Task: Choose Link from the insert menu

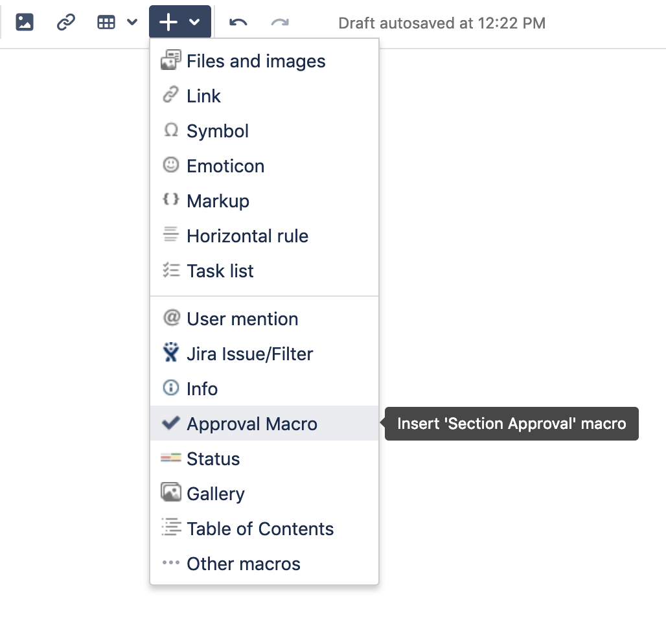Action: click(203, 97)
